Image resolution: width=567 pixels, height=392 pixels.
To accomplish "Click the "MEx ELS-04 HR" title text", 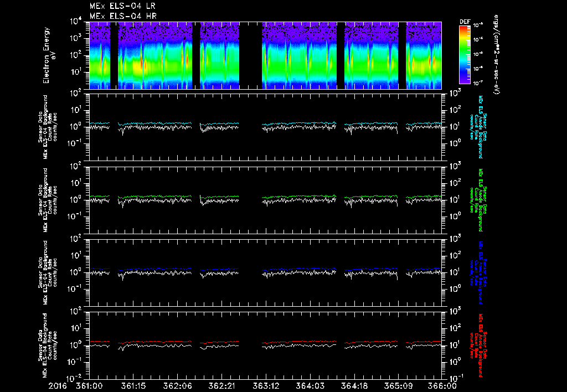I will [123, 16].
